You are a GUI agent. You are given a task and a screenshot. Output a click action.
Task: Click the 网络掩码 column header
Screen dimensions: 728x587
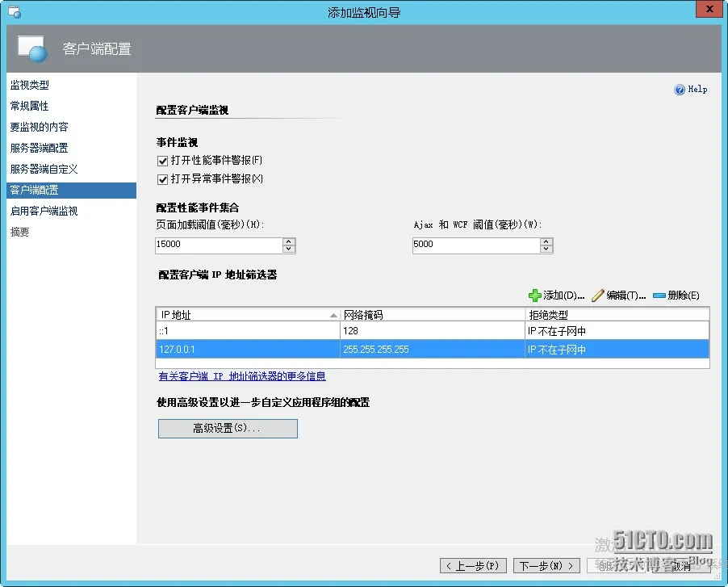tap(433, 315)
